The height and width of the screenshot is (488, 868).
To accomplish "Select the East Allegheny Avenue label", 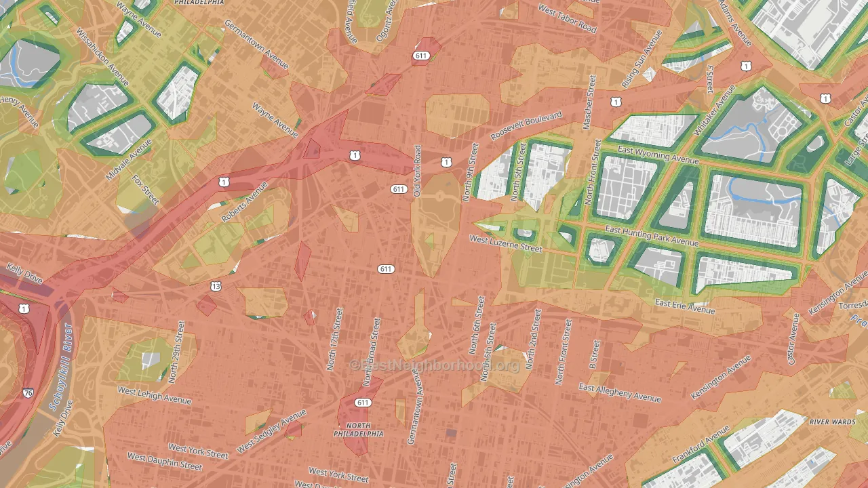I will tap(620, 392).
